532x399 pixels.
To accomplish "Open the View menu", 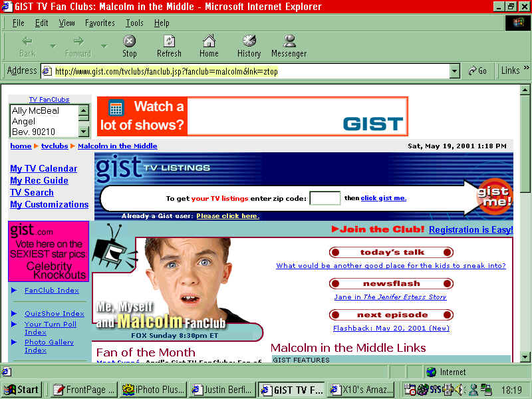I will pos(66,23).
